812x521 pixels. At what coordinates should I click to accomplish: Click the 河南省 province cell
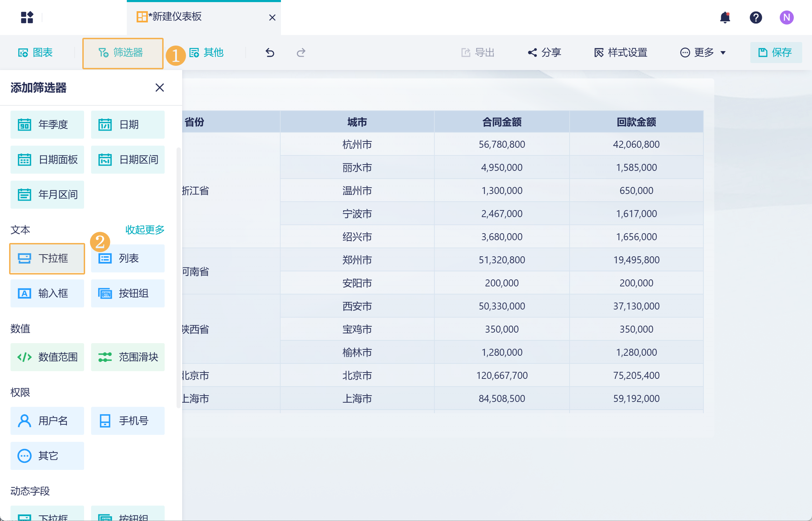(x=231, y=271)
